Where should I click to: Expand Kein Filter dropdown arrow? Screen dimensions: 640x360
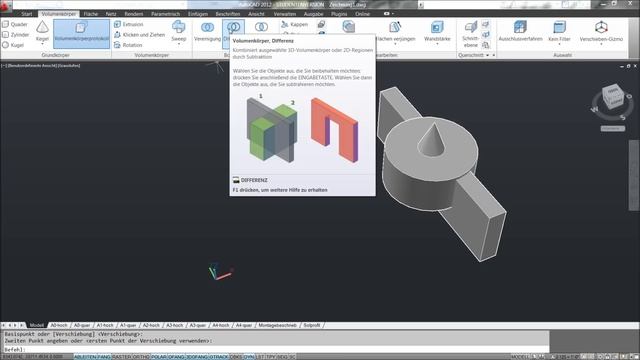click(x=559, y=44)
